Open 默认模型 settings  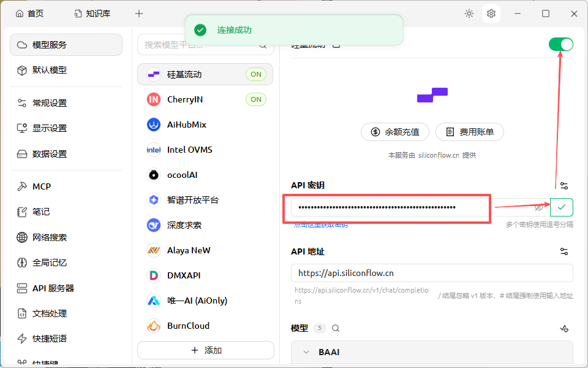coord(66,70)
